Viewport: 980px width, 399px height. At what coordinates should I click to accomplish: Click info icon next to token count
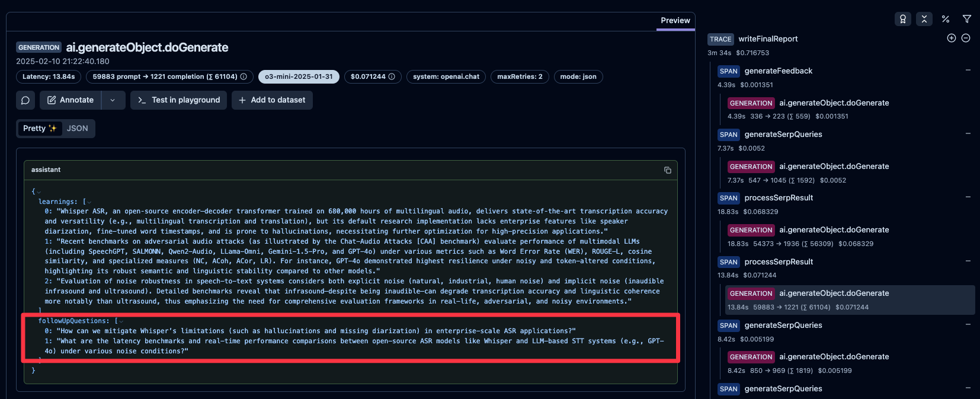244,77
